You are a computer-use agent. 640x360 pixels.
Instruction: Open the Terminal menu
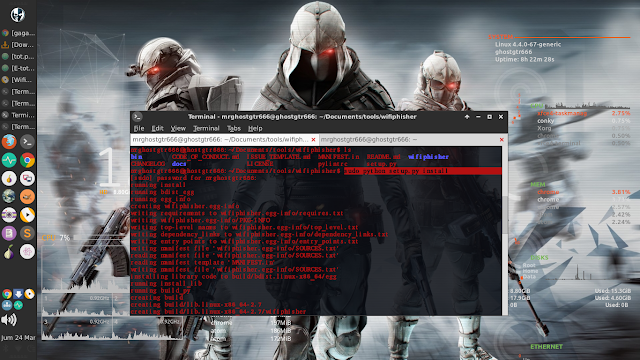[206, 128]
